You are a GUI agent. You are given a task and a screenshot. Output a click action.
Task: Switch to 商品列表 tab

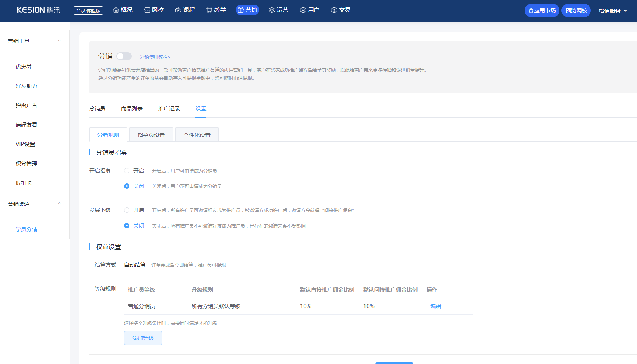click(x=132, y=109)
